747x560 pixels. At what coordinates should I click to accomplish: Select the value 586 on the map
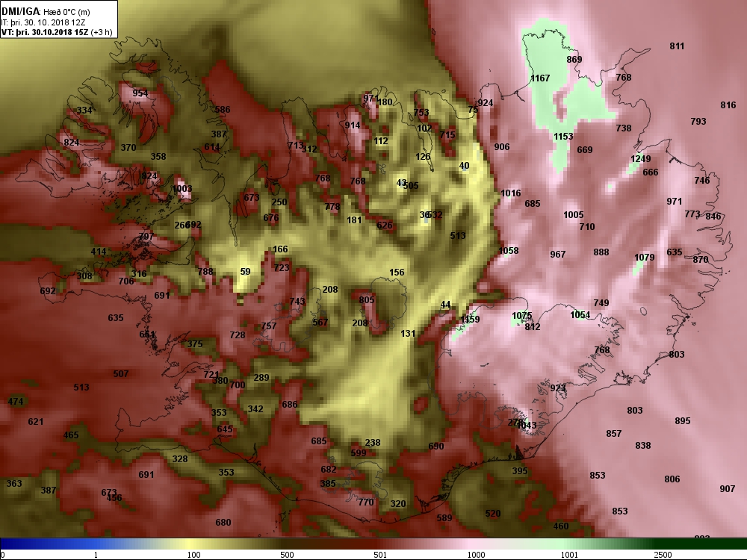pyautogui.click(x=223, y=110)
